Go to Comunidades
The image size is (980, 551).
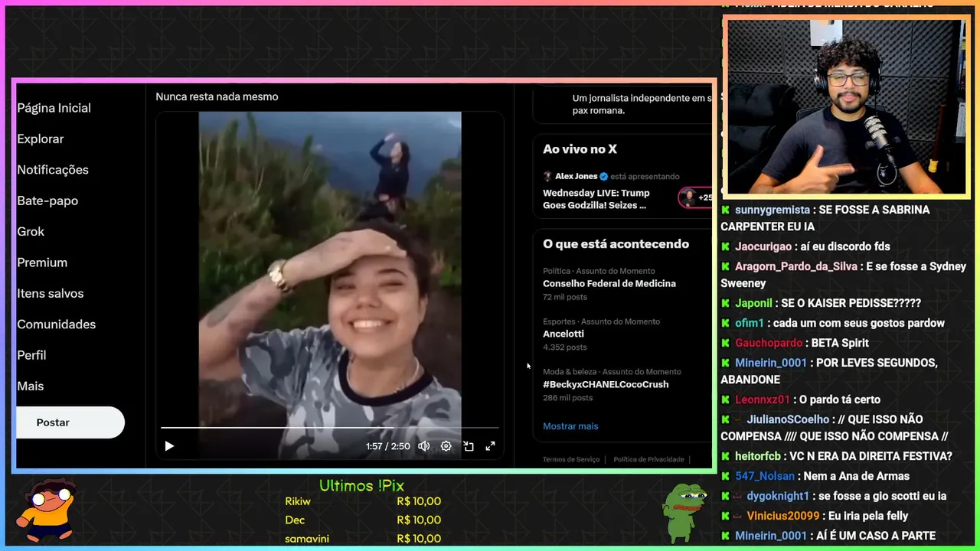point(57,324)
